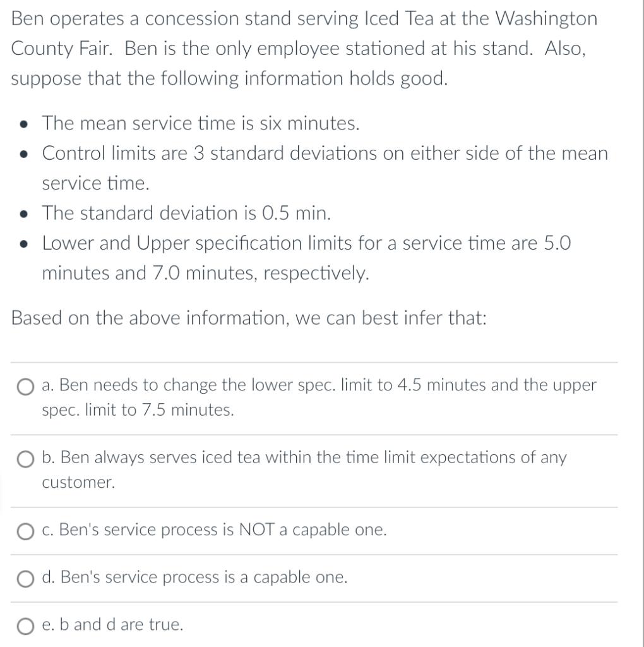Image resolution: width=644 pixels, height=647 pixels.
Task: Click the question title paragraph about Ben
Action: pyautogui.click(x=303, y=48)
